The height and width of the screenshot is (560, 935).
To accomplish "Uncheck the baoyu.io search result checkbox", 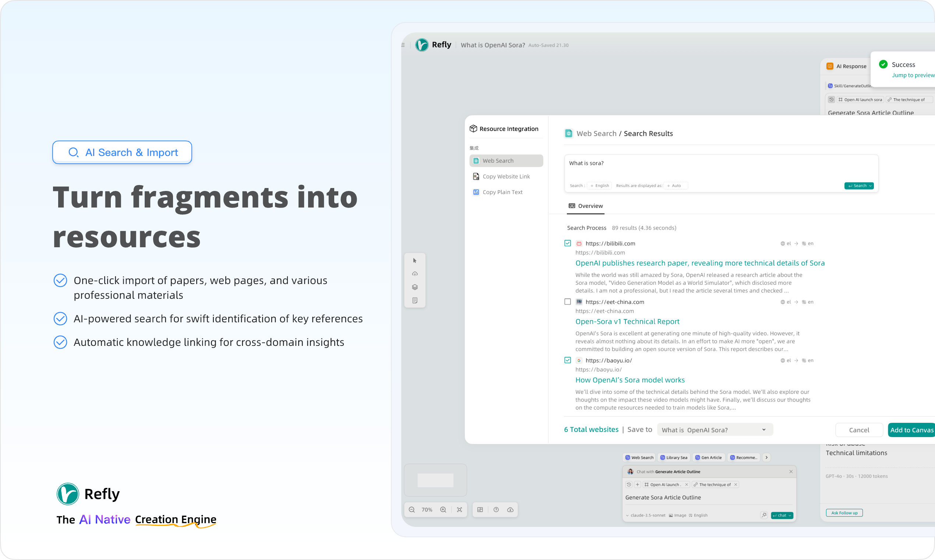I will pyautogui.click(x=567, y=360).
